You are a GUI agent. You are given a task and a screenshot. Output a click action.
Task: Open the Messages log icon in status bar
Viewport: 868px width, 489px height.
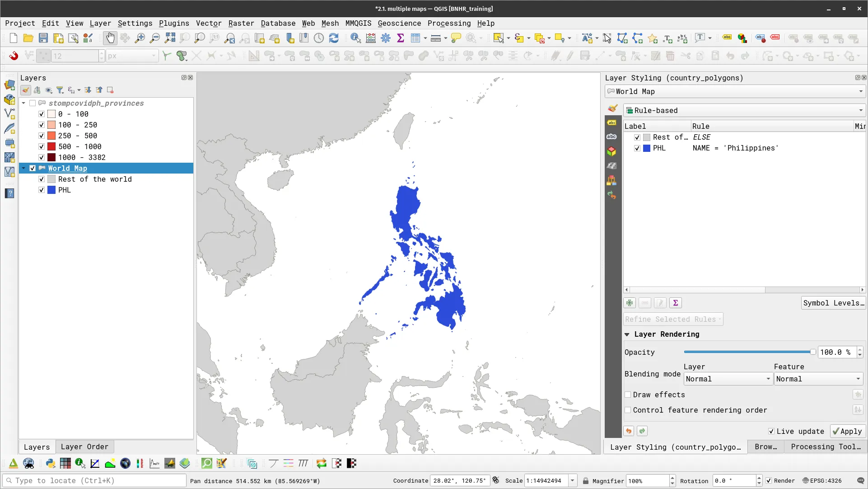pyautogui.click(x=861, y=480)
